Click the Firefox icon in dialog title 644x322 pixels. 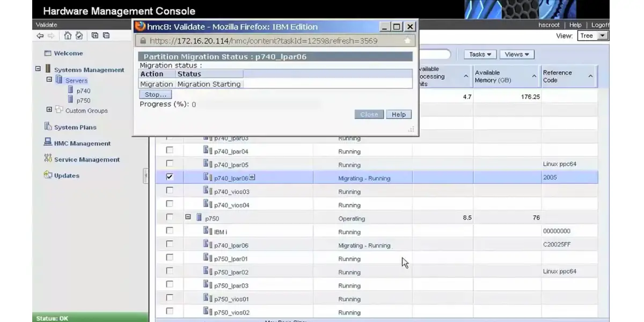point(140,26)
